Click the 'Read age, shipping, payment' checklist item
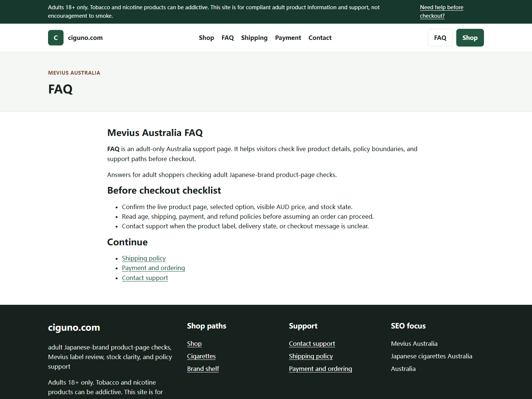 [248, 216]
